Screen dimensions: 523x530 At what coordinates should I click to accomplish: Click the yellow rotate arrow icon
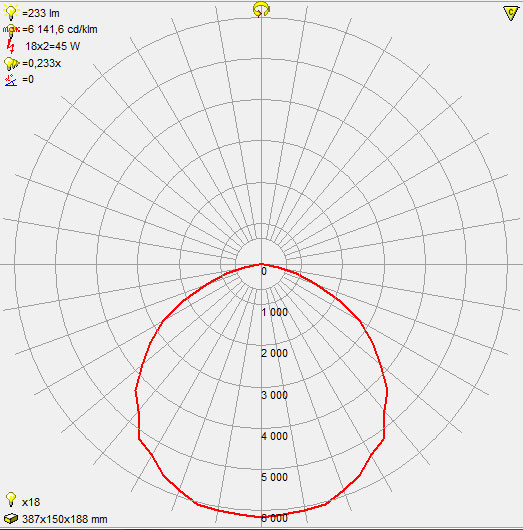tap(261, 9)
